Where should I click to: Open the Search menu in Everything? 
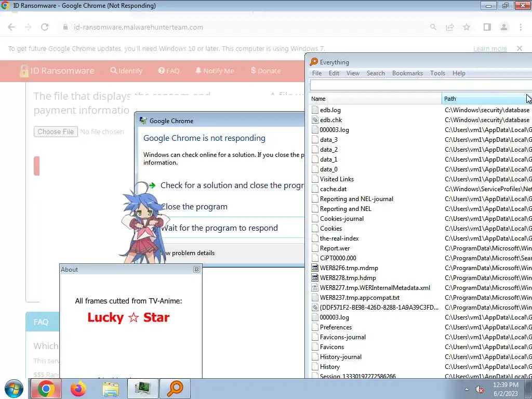click(x=376, y=73)
